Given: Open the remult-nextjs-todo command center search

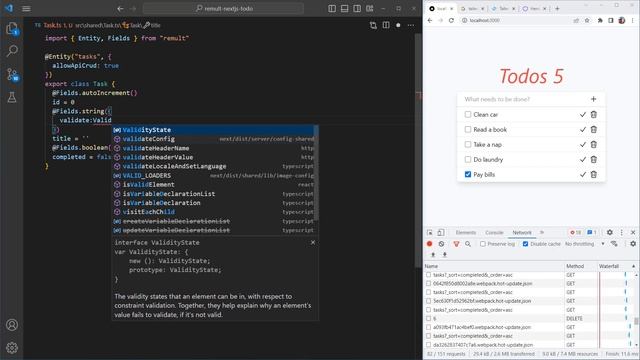Looking at the screenshot, I should tap(223, 9).
